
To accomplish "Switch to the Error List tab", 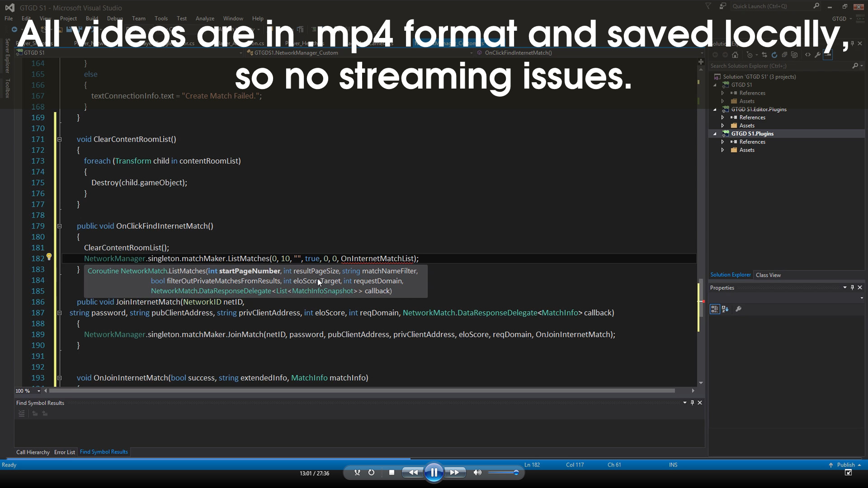I will (x=64, y=452).
